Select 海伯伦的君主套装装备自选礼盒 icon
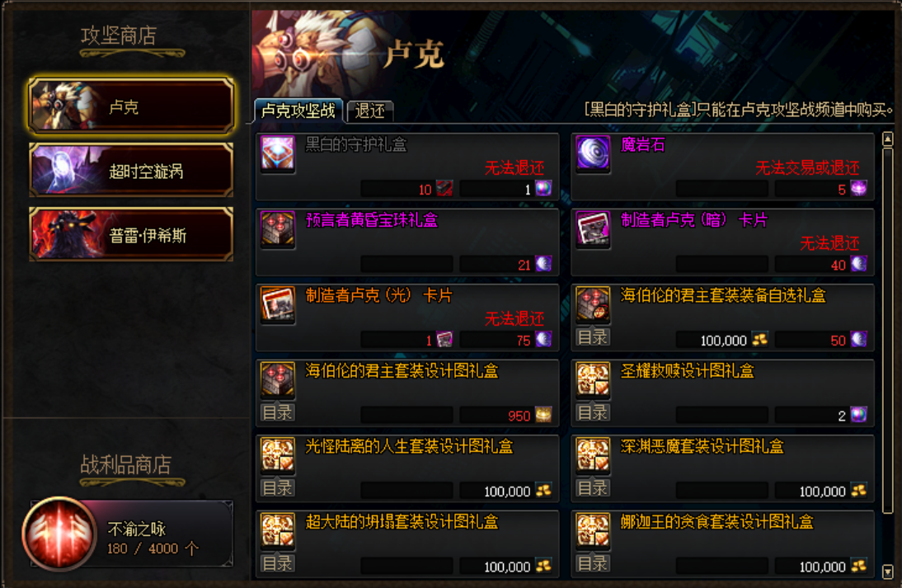Image resolution: width=902 pixels, height=588 pixels. 593,303
